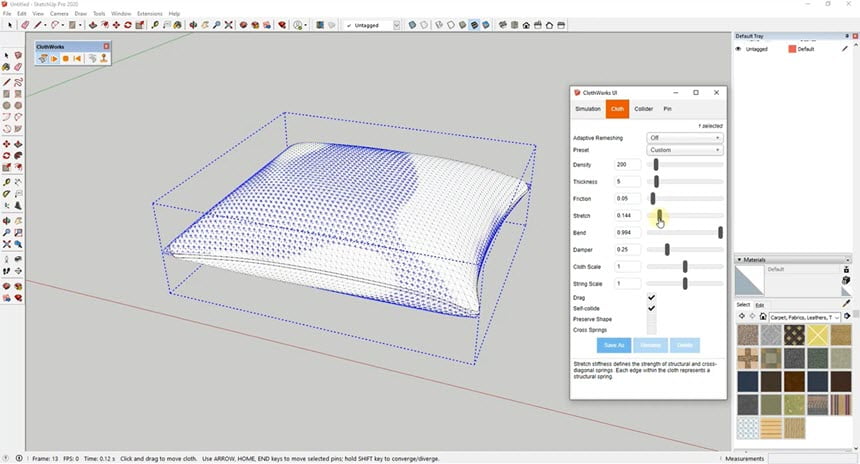Select the Zoom Window tool in left toolbar
Screen dimensions: 860x464
click(x=18, y=232)
